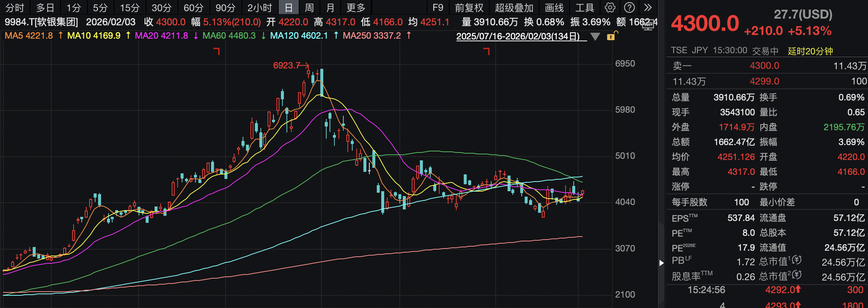Click the MA5 moving average label
This screenshot has width=868, height=308.
[x=29, y=36]
